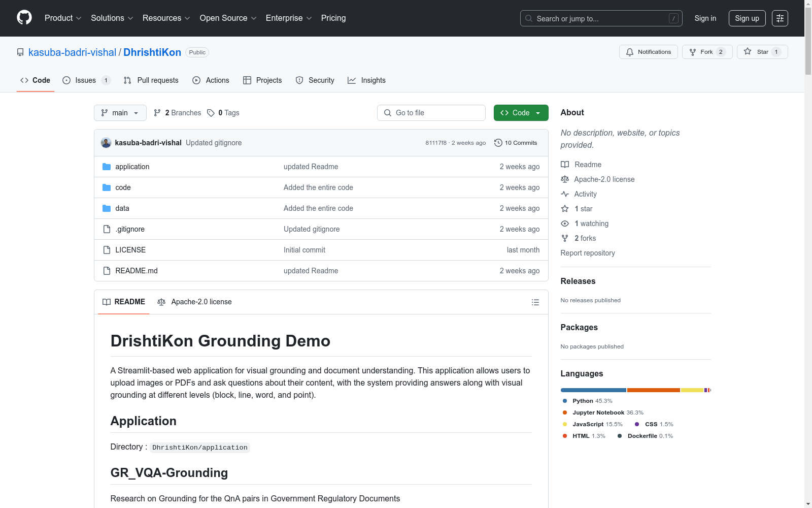
Task: Click the fork icon in Fork button
Action: pos(693,52)
